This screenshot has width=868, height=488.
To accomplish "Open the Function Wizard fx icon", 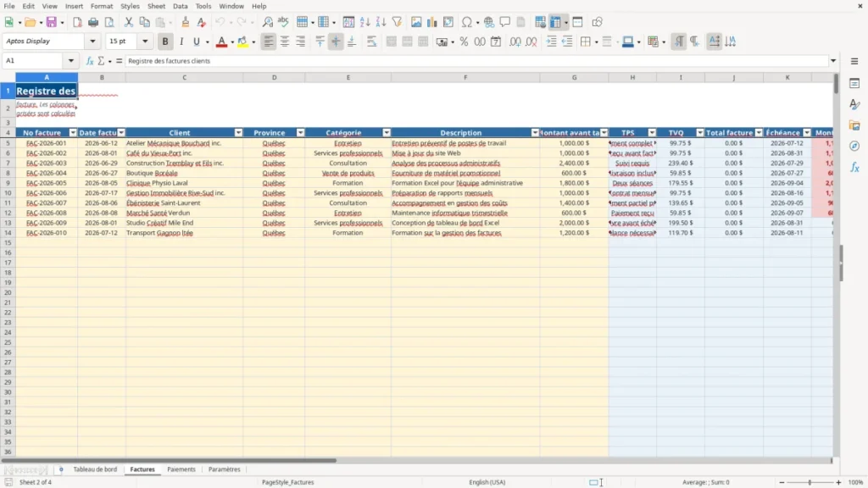I will (x=90, y=61).
